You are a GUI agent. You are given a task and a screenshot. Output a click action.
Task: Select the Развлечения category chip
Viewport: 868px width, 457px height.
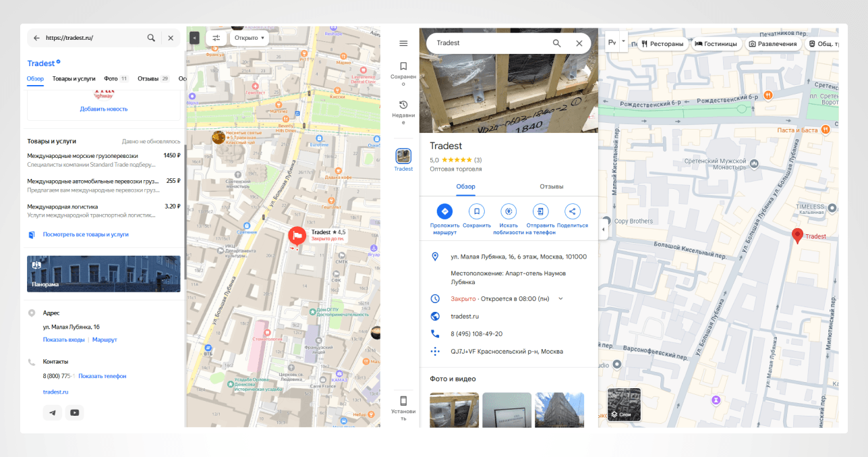[773, 44]
